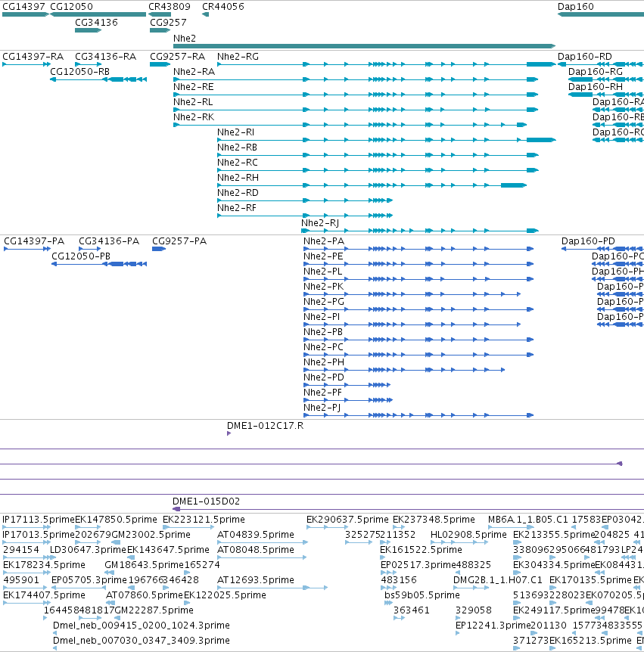644x652 pixels.
Task: Open EST label DMG2B.1_1.H07.C1
Action: click(497, 580)
